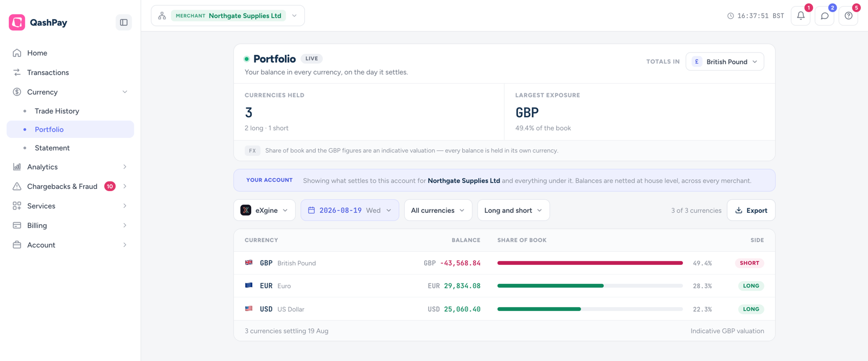Click the Home house icon

(17, 53)
